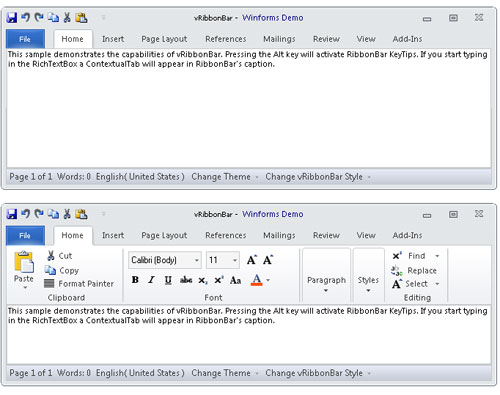Open Change vRibbonBar Style in upper window
Image resolution: width=500 pixels, height=395 pixels.
318,177
